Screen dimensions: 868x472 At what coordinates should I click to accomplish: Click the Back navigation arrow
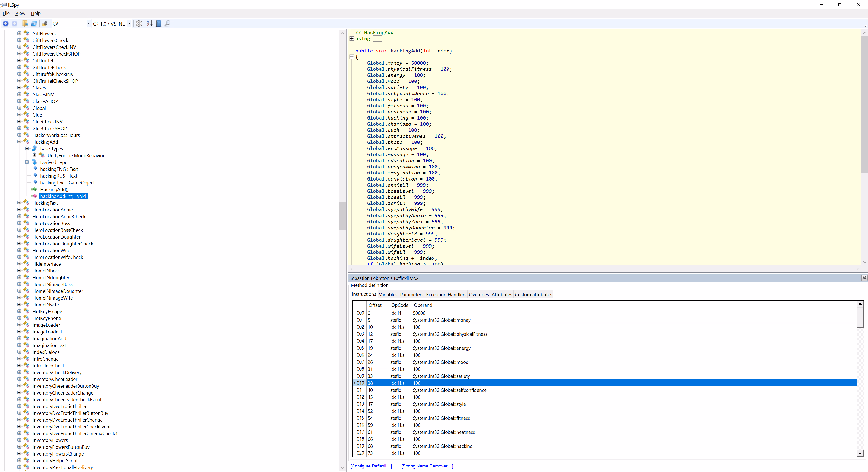pos(6,23)
